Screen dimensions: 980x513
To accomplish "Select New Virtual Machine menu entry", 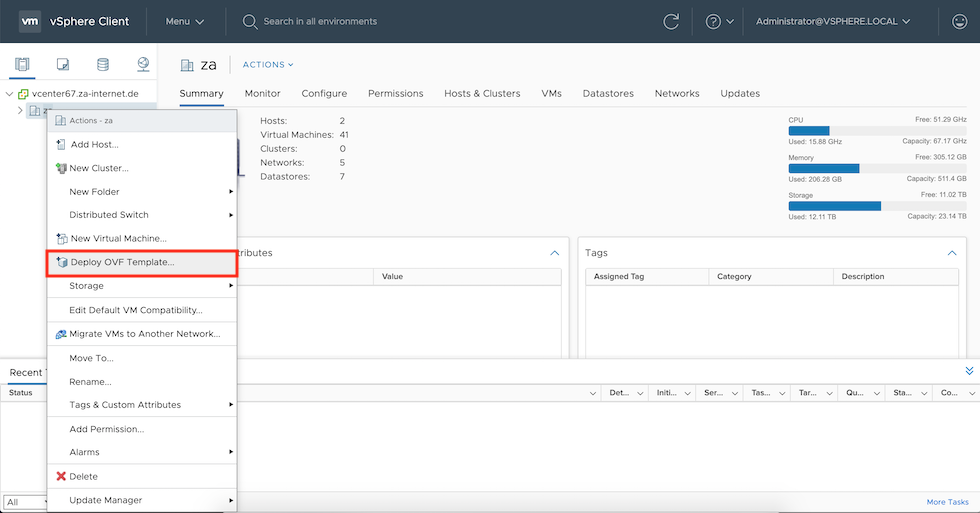I will click(x=142, y=238).
